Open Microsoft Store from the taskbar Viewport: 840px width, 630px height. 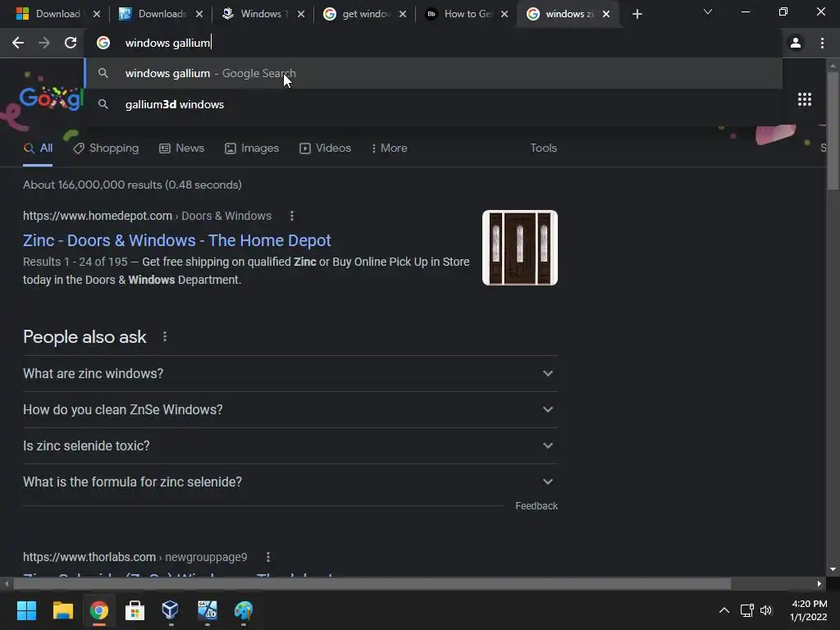[x=135, y=610]
